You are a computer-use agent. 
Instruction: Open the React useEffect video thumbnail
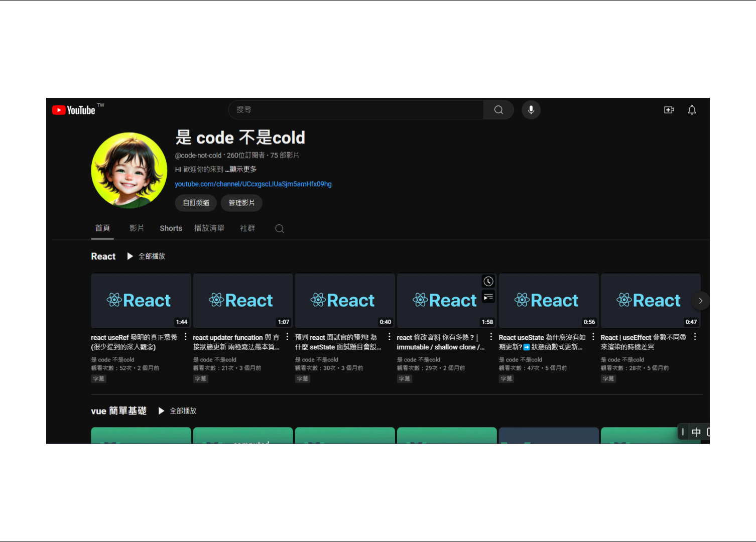tap(650, 301)
